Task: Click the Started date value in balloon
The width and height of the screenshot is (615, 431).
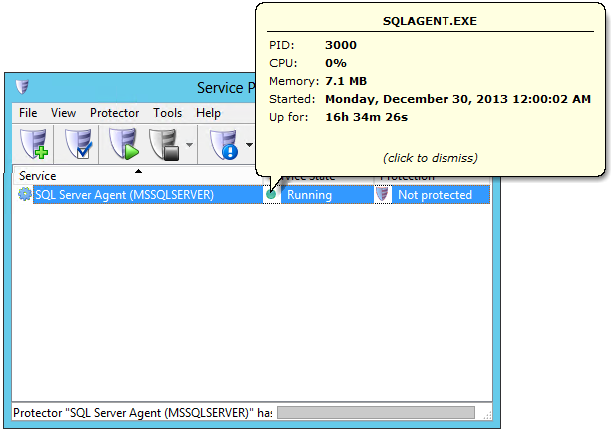Action: tap(458, 99)
